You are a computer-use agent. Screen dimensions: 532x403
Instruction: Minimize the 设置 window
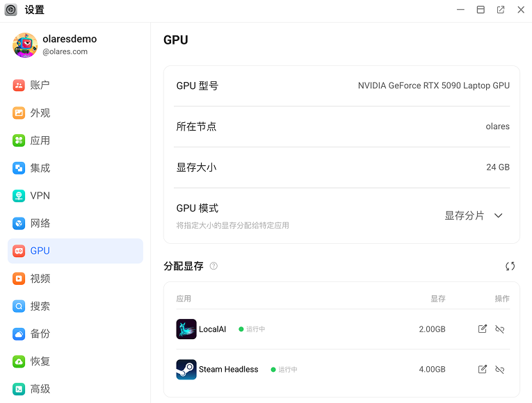point(460,10)
